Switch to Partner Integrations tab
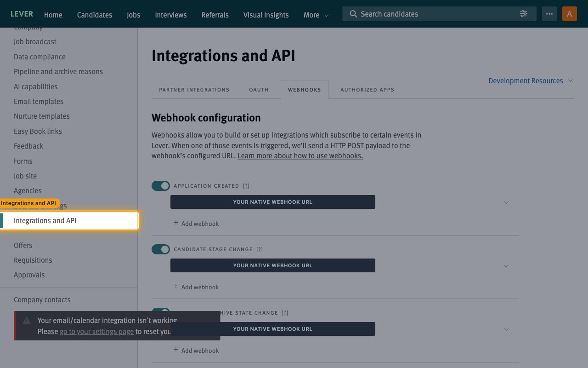Viewport: 588px width, 368px height. 194,90
